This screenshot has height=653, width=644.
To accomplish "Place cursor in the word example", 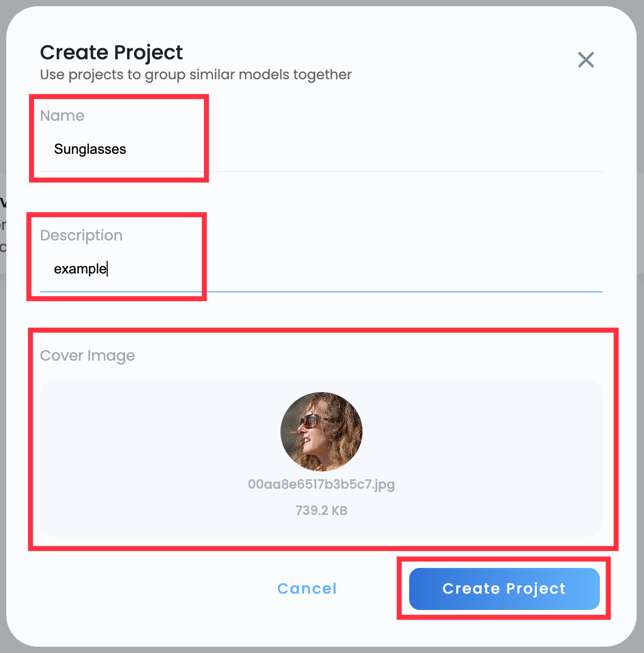I will pyautogui.click(x=80, y=269).
